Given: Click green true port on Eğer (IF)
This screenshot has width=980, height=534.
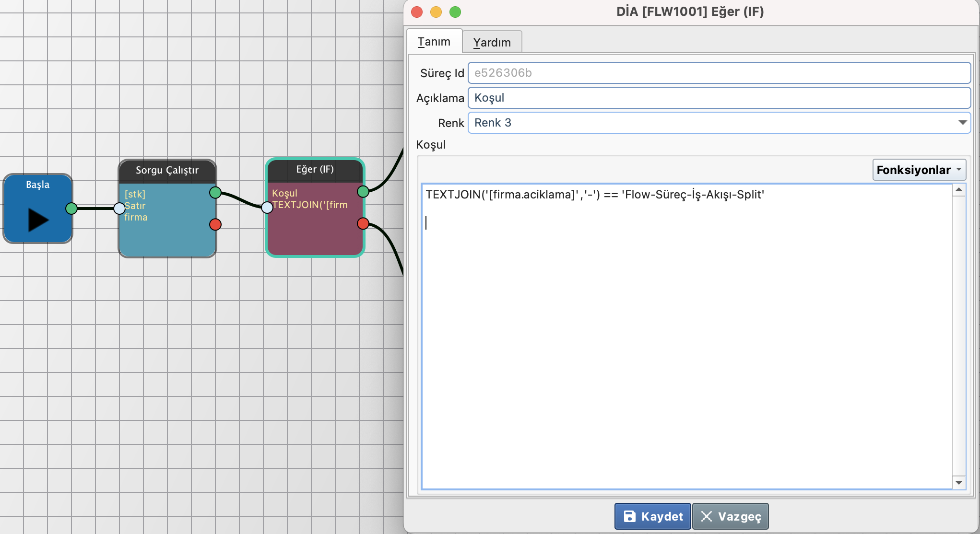Looking at the screenshot, I should point(363,192).
